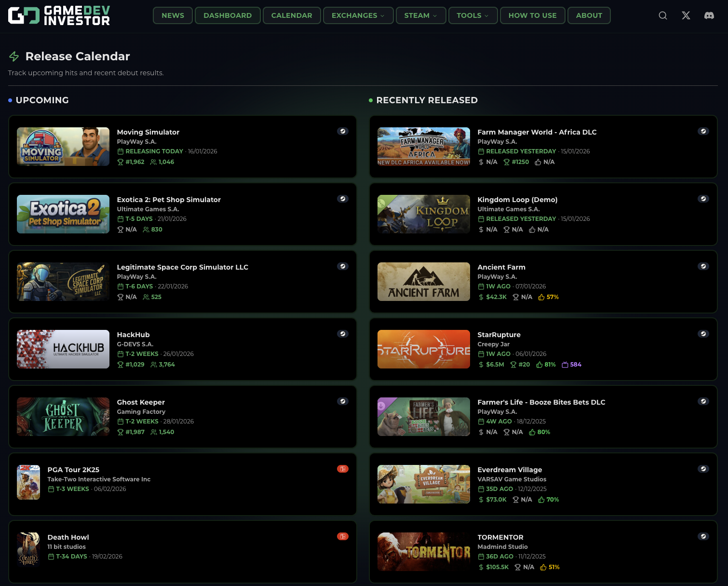Viewport: 728px width, 586px height.
Task: Open the How To Use page
Action: pyautogui.click(x=532, y=15)
